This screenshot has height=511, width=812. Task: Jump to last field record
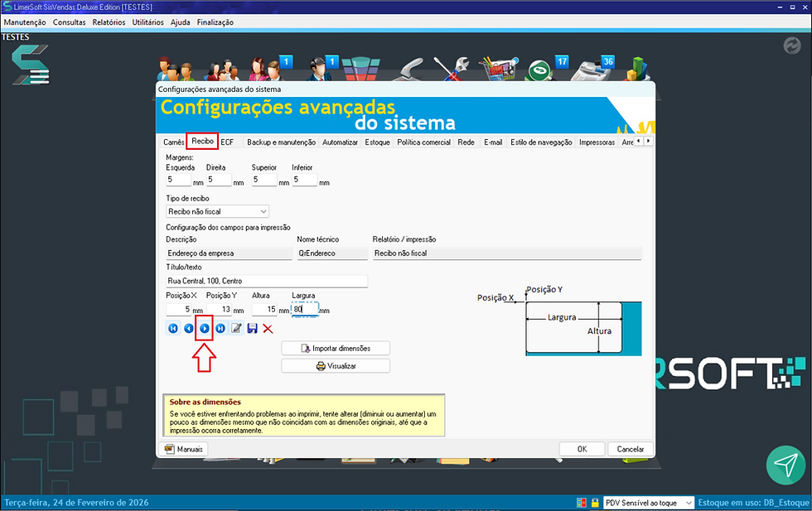[x=220, y=328]
